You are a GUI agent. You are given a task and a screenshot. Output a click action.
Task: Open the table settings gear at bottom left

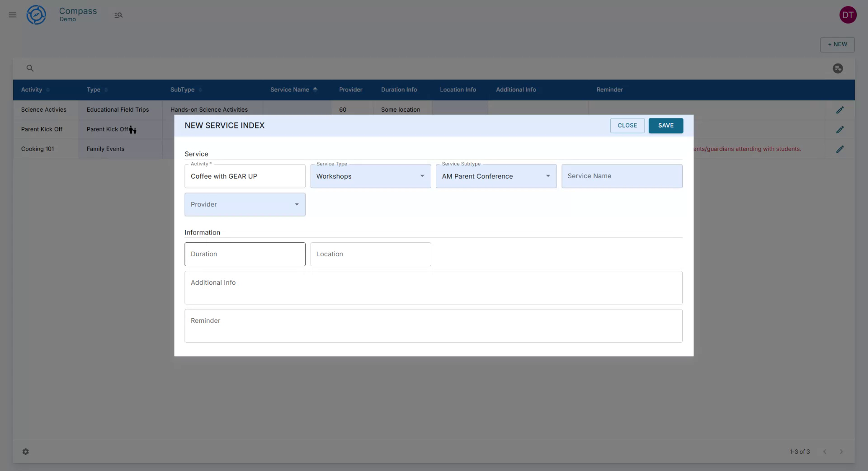[26, 452]
